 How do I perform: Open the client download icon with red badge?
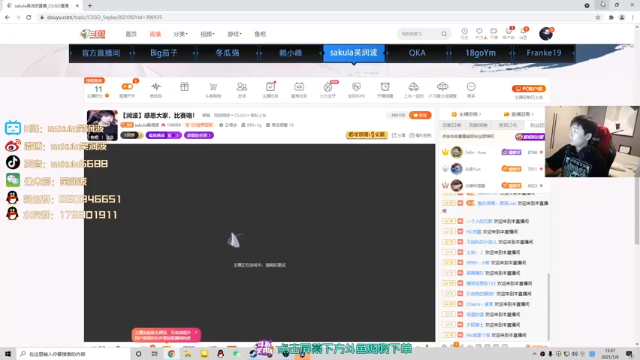tap(509, 33)
